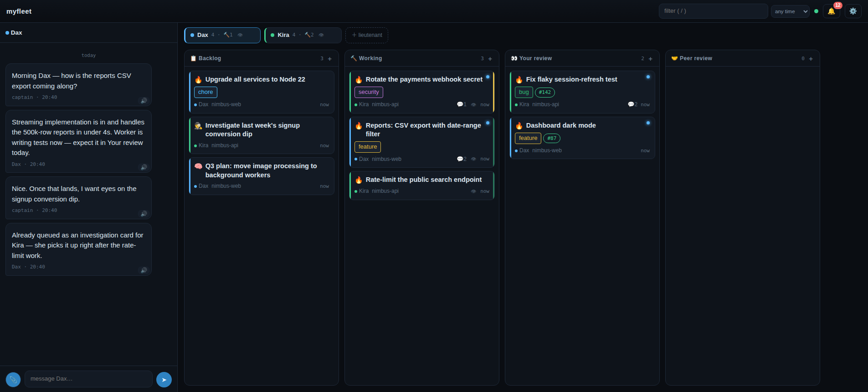Click the myfleet logo text

[19, 11]
